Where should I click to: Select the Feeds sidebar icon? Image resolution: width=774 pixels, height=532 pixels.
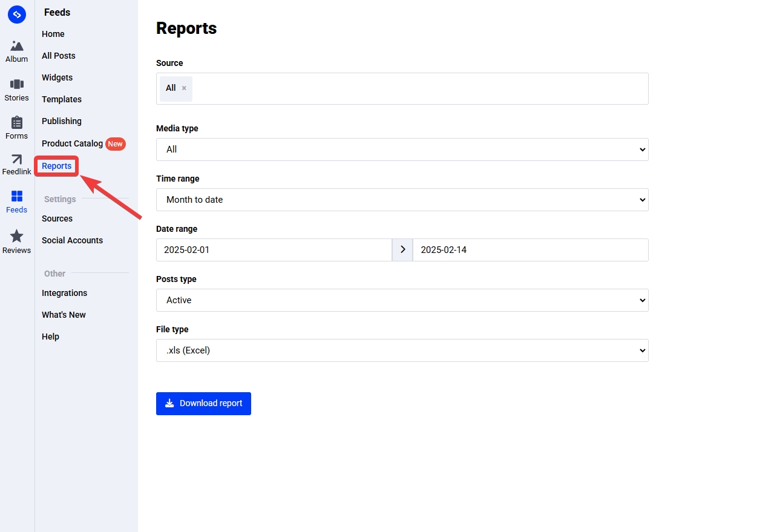16,201
